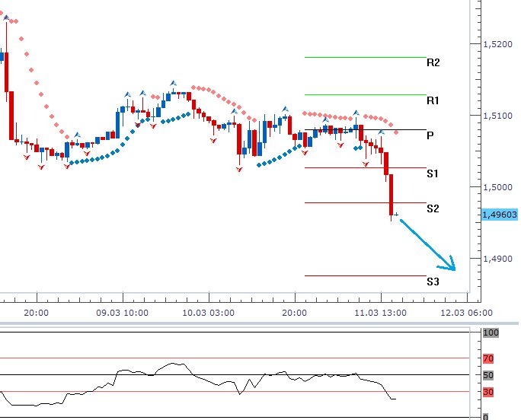Click the small cross marker beside the last candle
Screen dimensions: 521x420
pyautogui.click(x=397, y=215)
